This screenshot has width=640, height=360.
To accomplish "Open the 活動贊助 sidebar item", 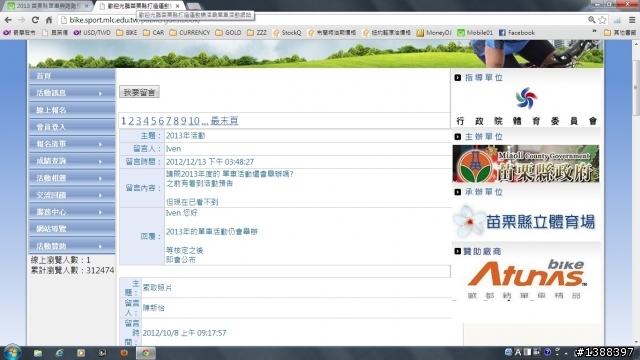I will [x=72, y=246].
